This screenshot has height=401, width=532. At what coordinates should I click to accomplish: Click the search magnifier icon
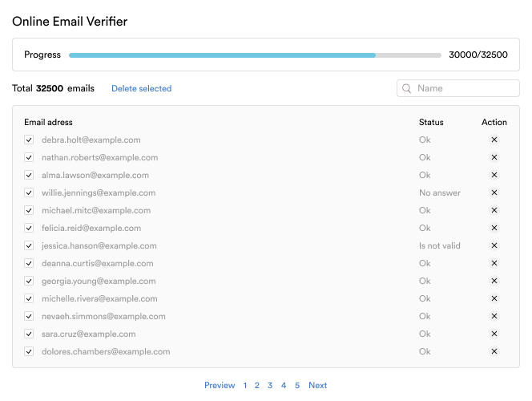[407, 88]
